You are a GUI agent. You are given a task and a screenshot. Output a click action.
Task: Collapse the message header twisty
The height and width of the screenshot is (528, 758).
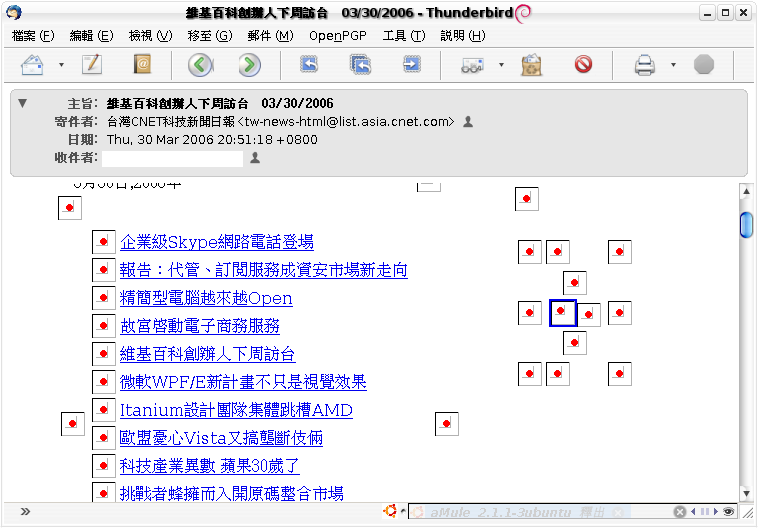click(x=22, y=103)
